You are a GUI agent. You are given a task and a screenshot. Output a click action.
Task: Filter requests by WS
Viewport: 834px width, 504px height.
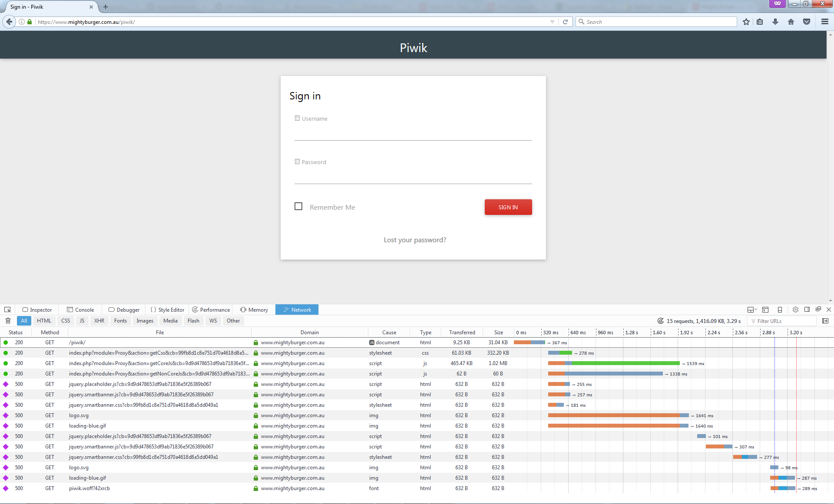213,321
